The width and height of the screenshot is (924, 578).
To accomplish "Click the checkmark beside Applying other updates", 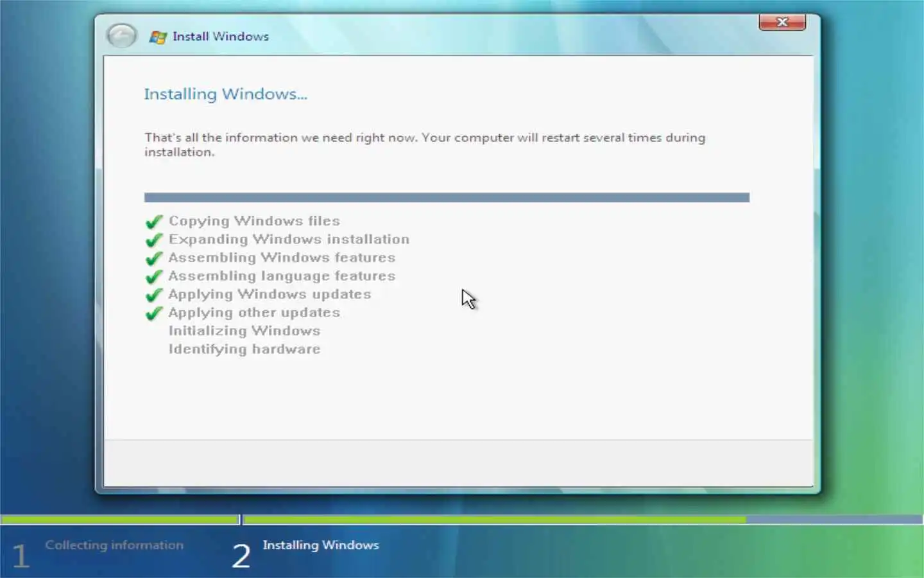I will [x=154, y=313].
